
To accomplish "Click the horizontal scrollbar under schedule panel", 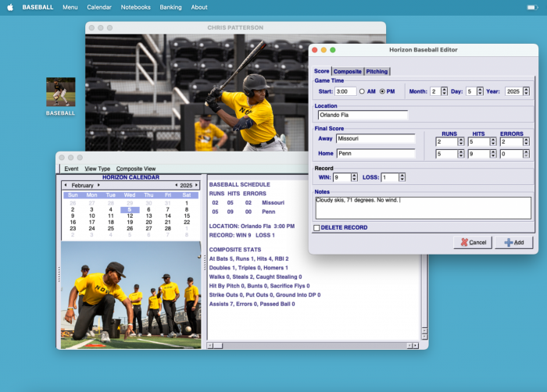I will (x=313, y=345).
